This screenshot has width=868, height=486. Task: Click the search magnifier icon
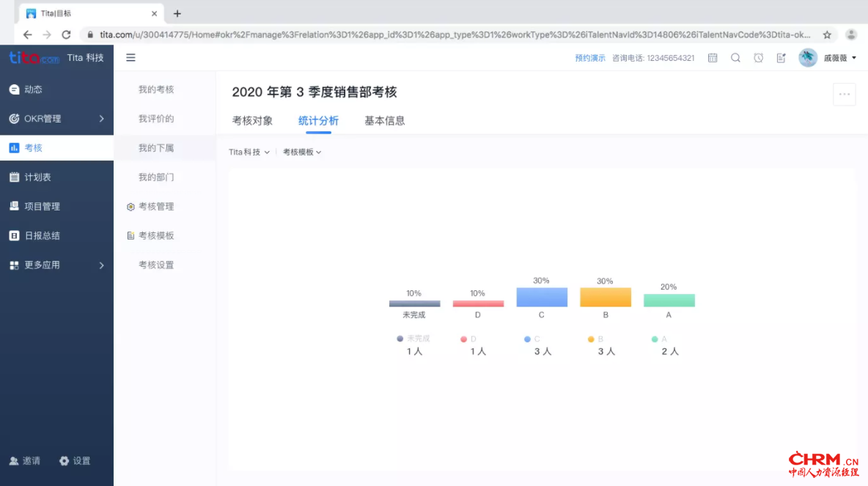click(735, 58)
